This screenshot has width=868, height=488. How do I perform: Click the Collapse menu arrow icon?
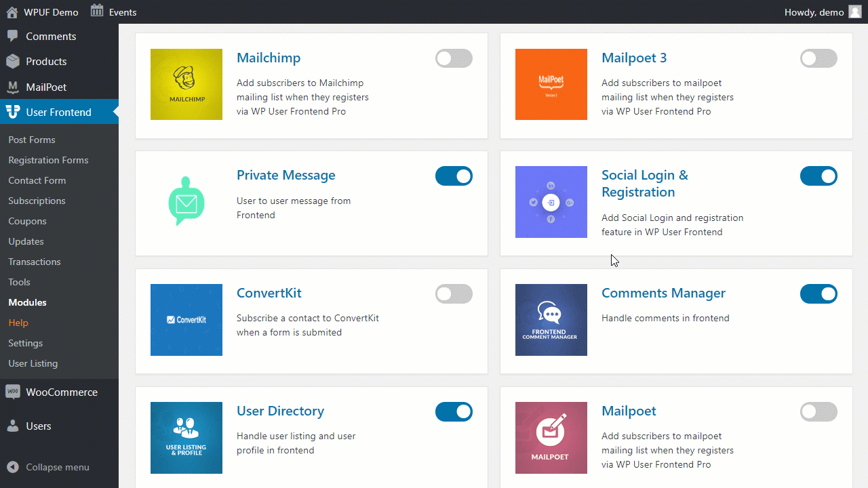click(x=13, y=467)
